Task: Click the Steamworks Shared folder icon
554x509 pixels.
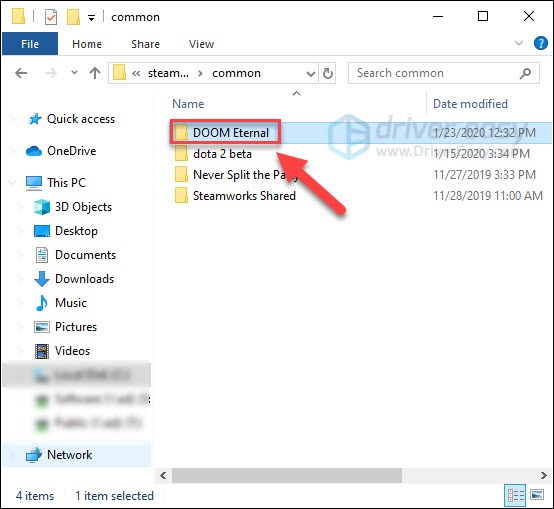Action: click(x=181, y=195)
